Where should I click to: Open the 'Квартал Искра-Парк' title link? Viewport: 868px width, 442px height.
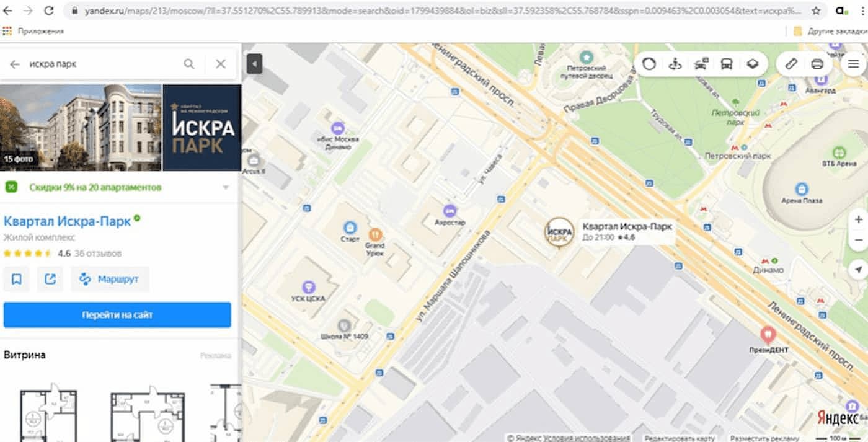coord(67,221)
